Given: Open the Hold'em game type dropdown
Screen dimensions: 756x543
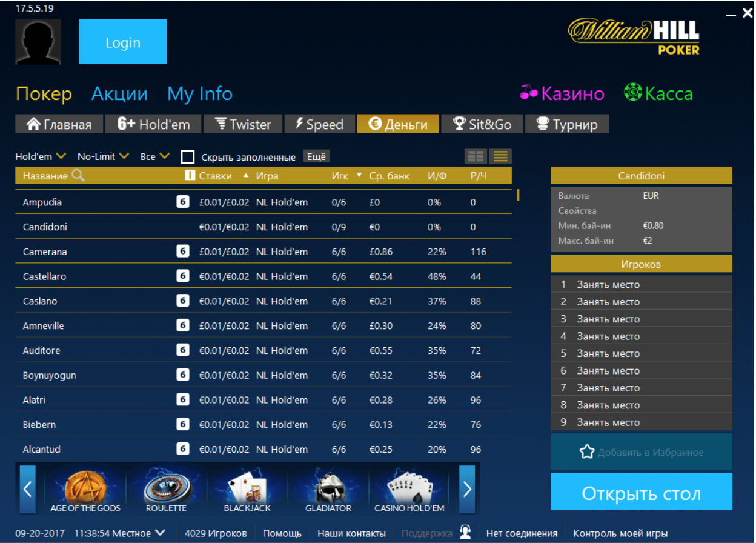Looking at the screenshot, I should click(38, 156).
